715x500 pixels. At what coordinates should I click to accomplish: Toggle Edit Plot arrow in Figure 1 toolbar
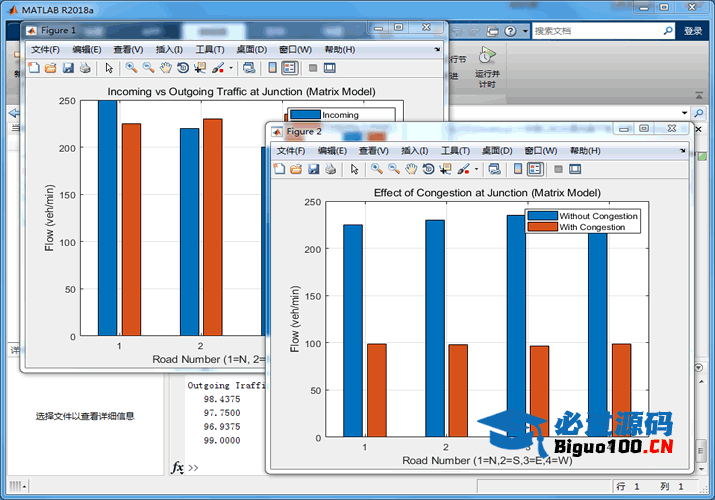pos(109,68)
